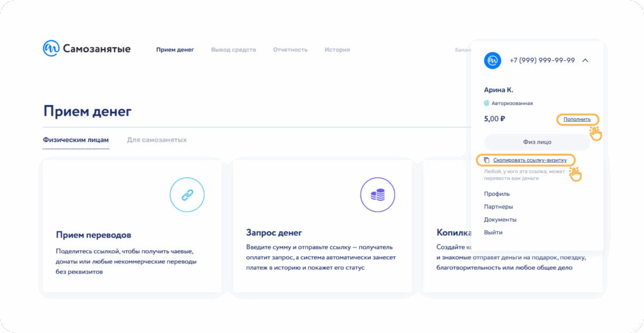Open История in the top navigation
Image resolution: width=644 pixels, height=333 pixels.
[x=337, y=50]
